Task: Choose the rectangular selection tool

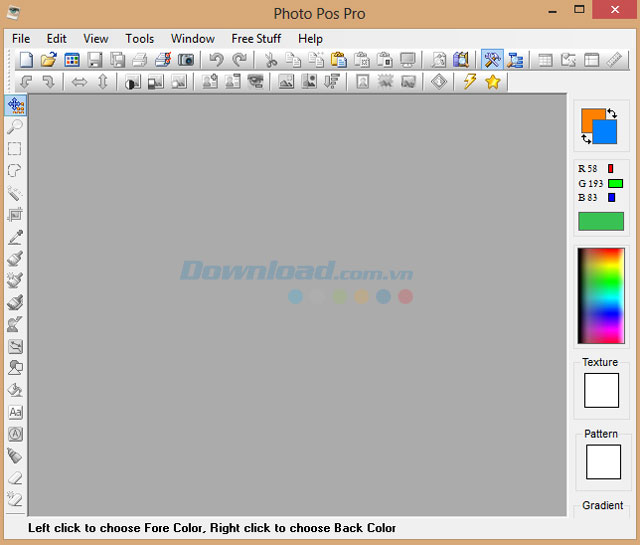Action: tap(15, 149)
